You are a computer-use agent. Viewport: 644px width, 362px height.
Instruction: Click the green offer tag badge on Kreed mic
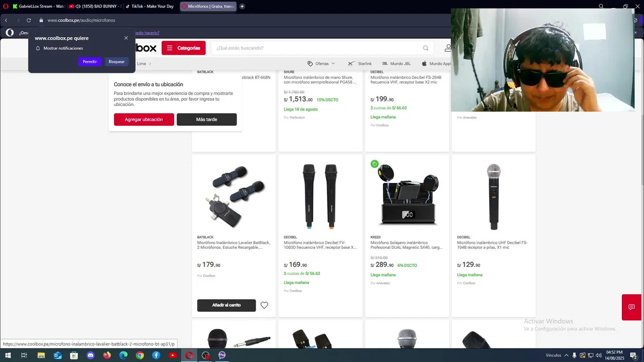(374, 164)
